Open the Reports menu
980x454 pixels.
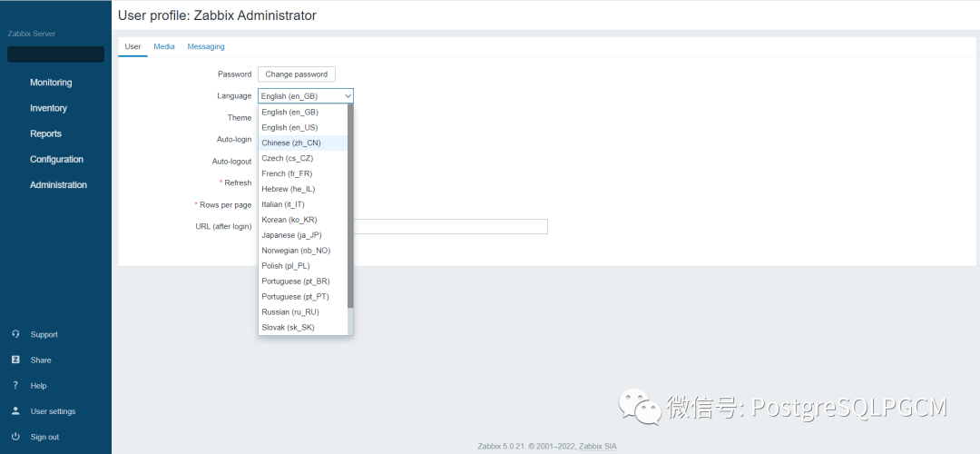point(45,133)
